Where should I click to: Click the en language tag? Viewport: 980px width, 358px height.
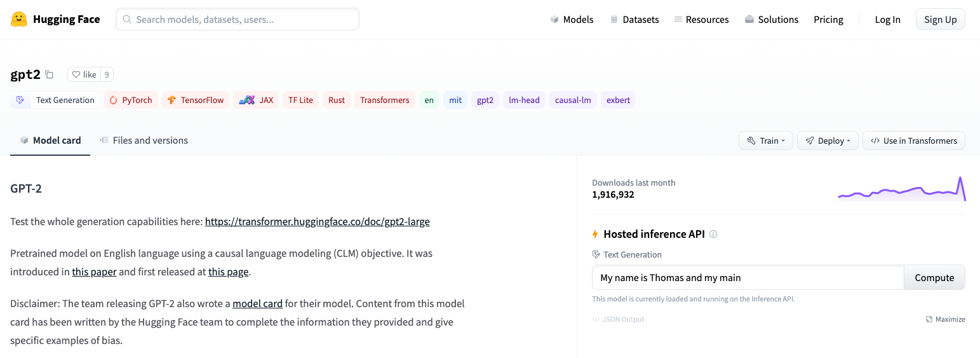coord(429,100)
